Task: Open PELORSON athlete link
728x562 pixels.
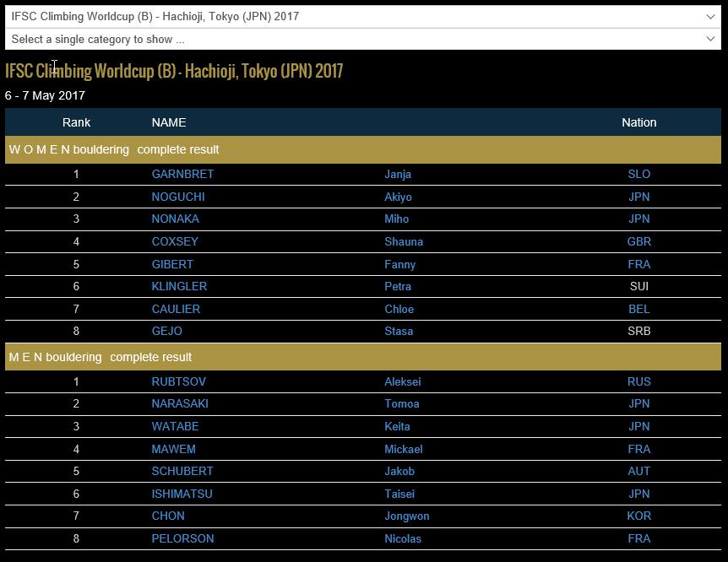Action: point(182,538)
